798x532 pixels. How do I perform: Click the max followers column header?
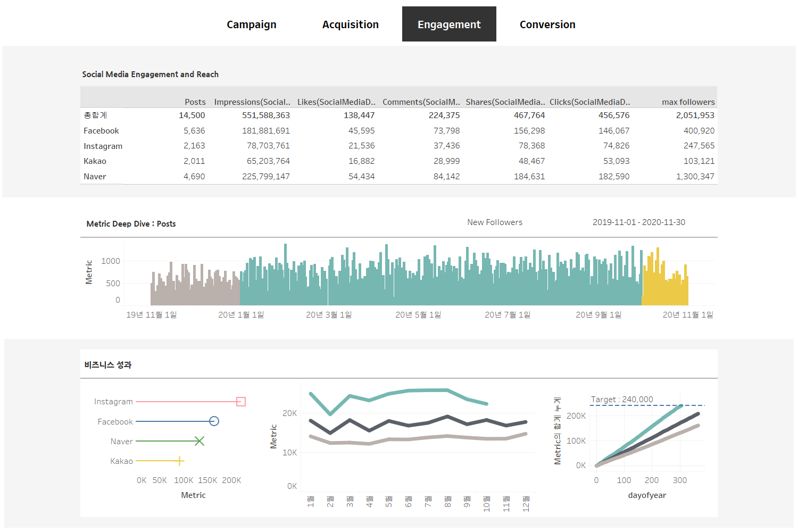[x=688, y=102]
